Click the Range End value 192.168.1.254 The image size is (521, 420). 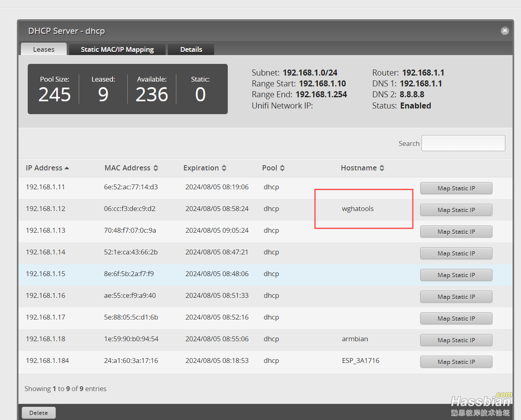point(321,94)
